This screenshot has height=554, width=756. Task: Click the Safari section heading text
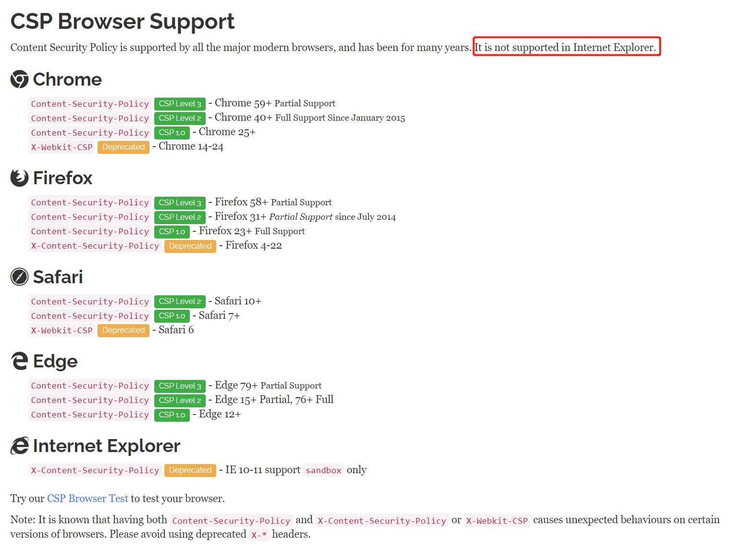(x=58, y=277)
